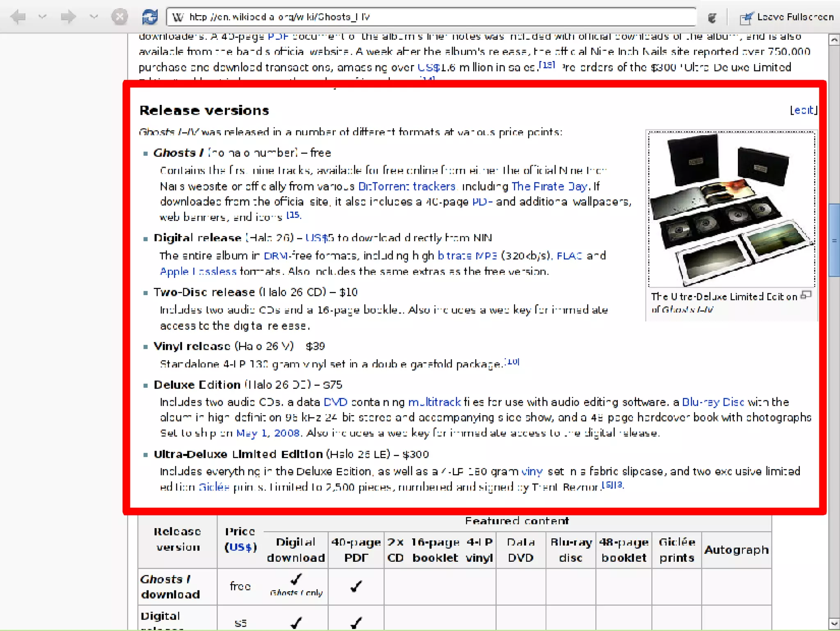Screen dimensions: 840x631
Task: Follow The Pirate Bay link
Action: point(549,187)
